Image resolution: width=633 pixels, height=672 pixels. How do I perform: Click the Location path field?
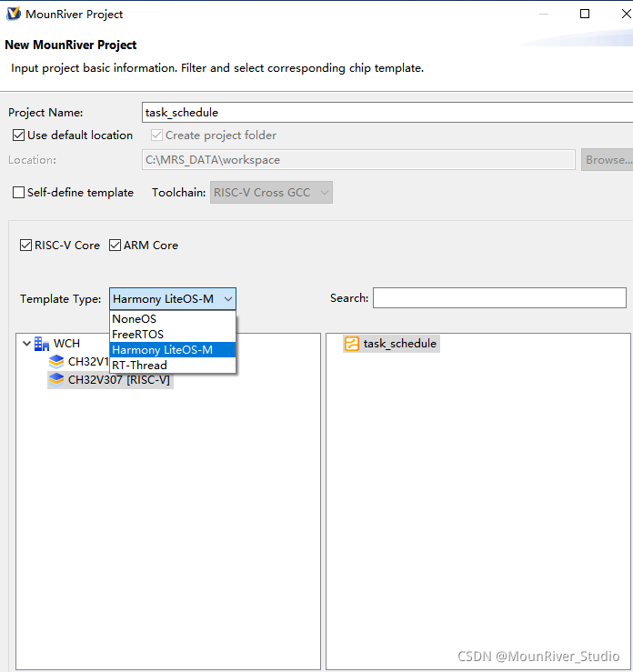point(358,160)
